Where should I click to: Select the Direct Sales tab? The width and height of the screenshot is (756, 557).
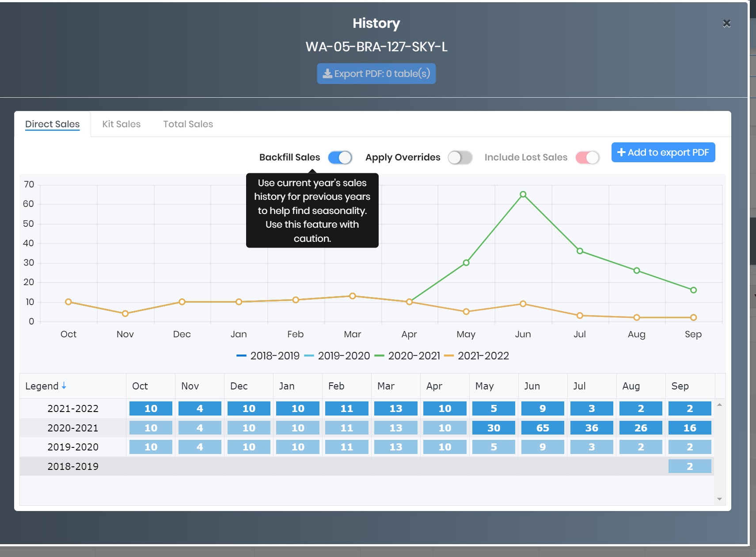tap(53, 124)
